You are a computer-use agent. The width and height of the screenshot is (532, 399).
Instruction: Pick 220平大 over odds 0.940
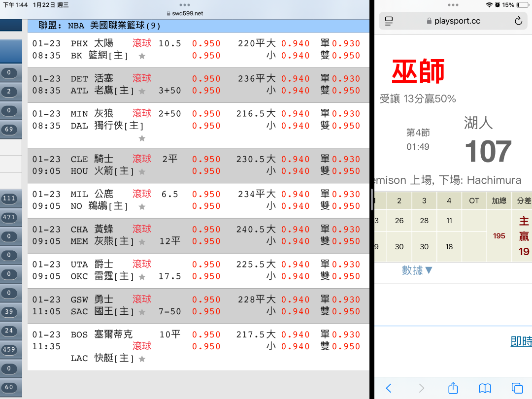click(x=296, y=43)
